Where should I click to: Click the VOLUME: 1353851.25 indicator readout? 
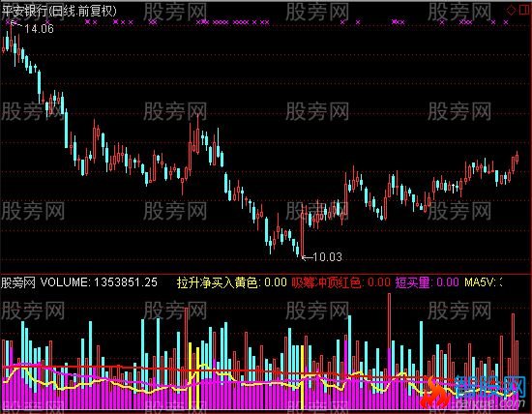coord(99,282)
